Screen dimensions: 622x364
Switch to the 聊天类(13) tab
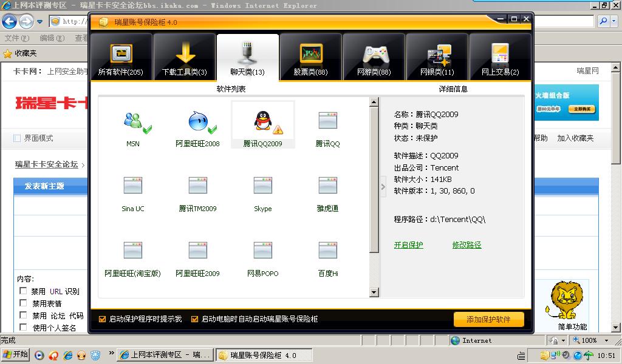tap(248, 57)
